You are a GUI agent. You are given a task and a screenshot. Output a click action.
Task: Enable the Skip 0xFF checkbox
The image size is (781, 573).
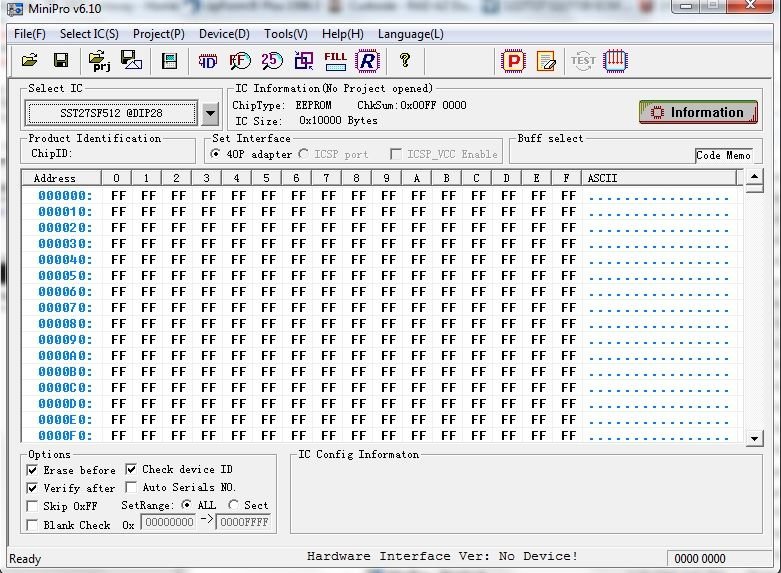33,506
